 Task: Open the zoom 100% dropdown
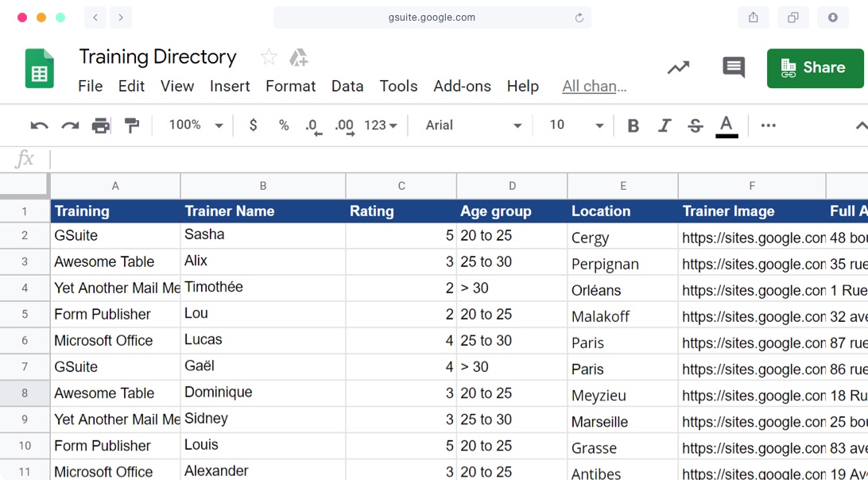pyautogui.click(x=196, y=125)
